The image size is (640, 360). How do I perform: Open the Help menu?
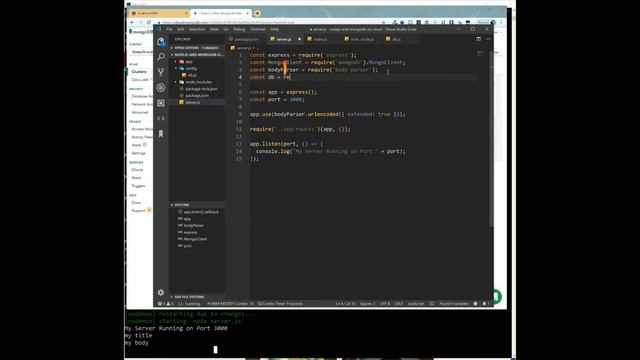[274, 29]
